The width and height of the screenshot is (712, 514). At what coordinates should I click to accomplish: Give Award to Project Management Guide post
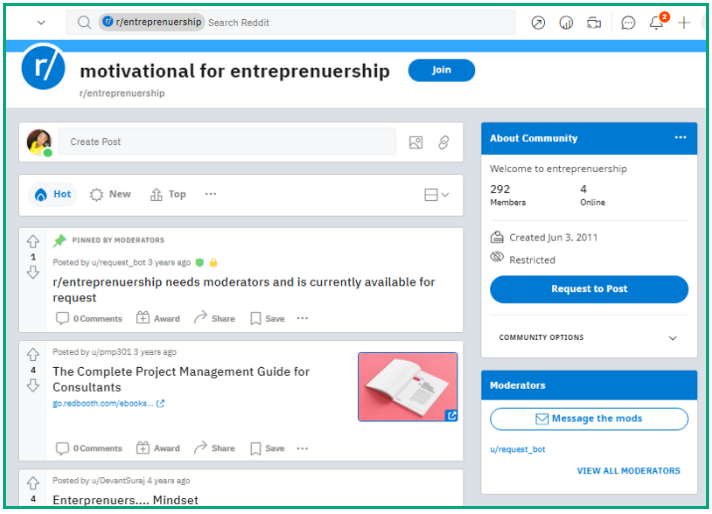158,448
